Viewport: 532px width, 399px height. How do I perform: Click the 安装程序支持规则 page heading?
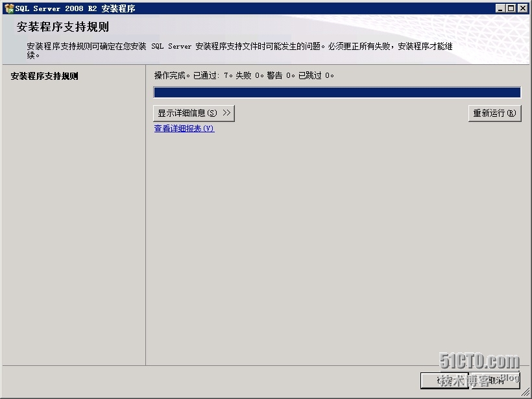click(x=63, y=27)
